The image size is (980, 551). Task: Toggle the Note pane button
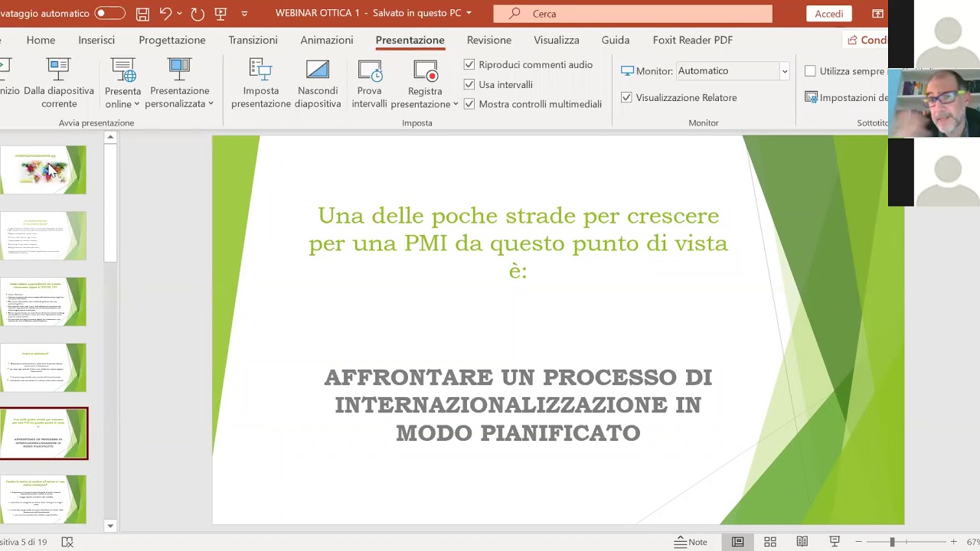click(x=691, y=542)
